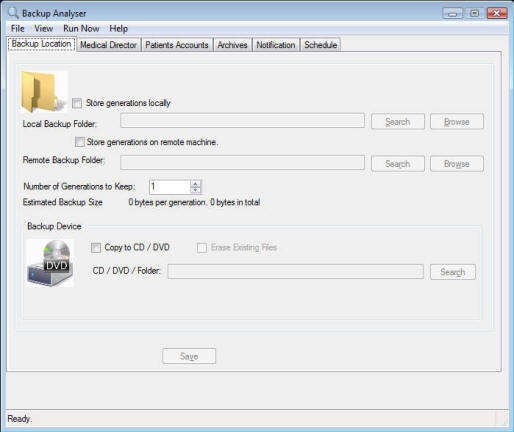The width and height of the screenshot is (514, 432).
Task: Check the Copy to CD / DVD box
Action: 96,248
